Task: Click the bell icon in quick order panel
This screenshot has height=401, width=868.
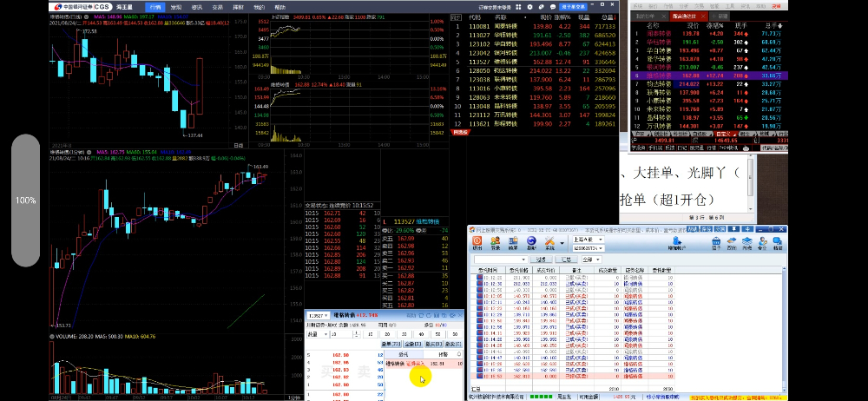Action: coord(459,353)
